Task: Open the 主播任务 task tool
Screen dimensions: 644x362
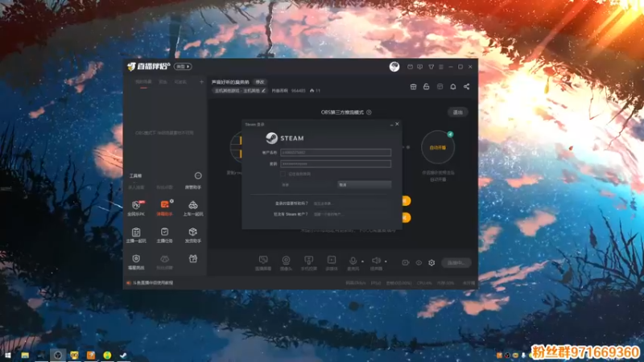Action: (x=165, y=235)
